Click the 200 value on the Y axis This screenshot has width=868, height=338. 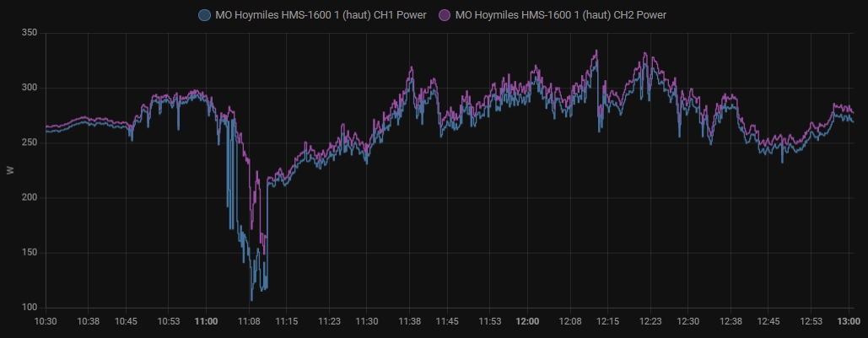30,198
